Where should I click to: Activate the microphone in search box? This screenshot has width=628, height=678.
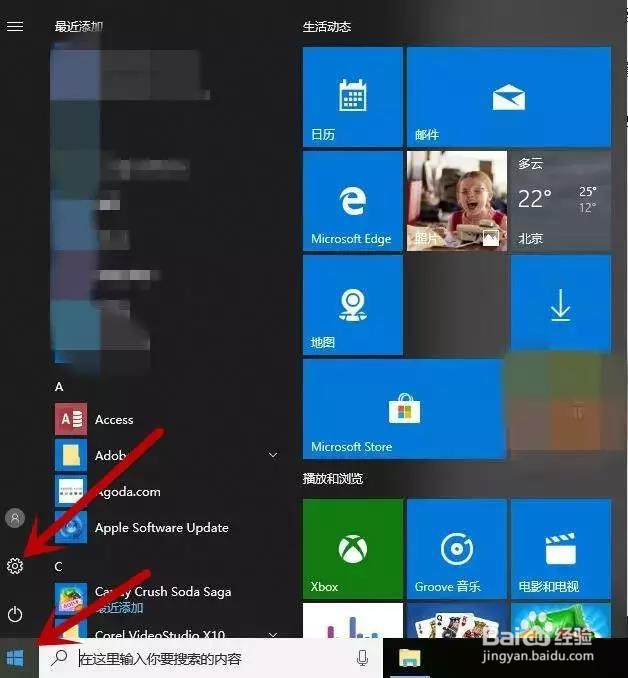362,659
